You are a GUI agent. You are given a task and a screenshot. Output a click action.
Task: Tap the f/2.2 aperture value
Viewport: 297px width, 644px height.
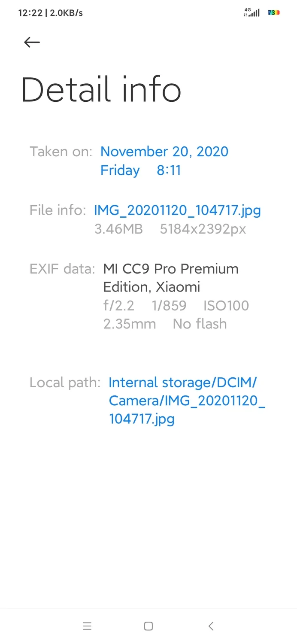point(119,306)
